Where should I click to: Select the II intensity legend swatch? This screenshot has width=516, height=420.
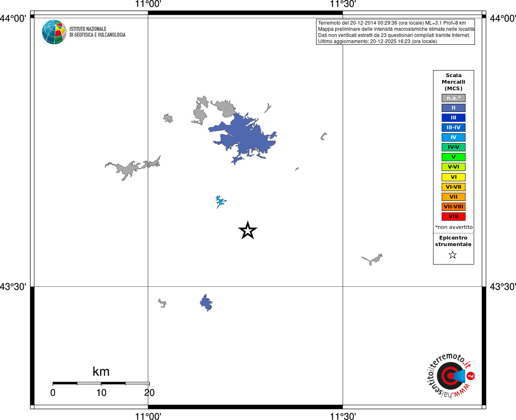(454, 108)
